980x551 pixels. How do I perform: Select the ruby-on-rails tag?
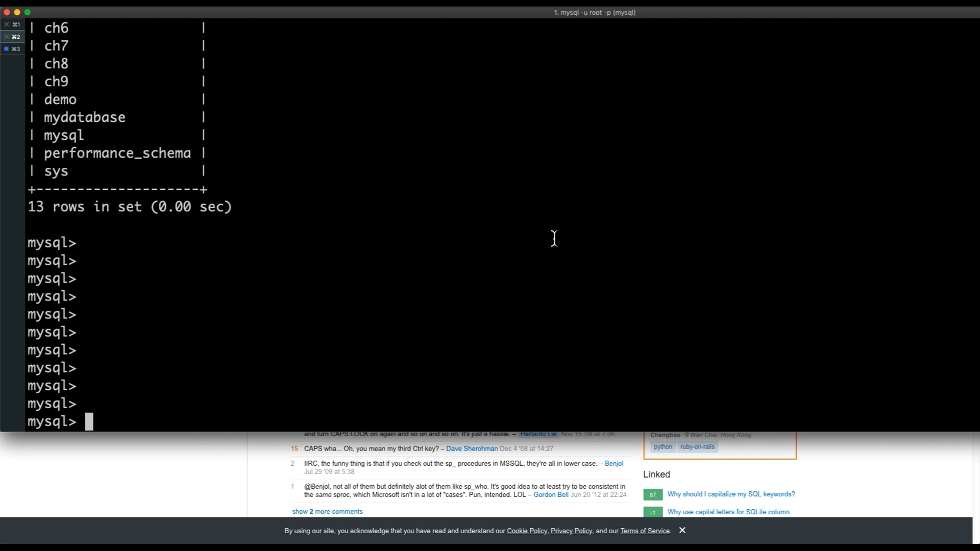(x=697, y=446)
